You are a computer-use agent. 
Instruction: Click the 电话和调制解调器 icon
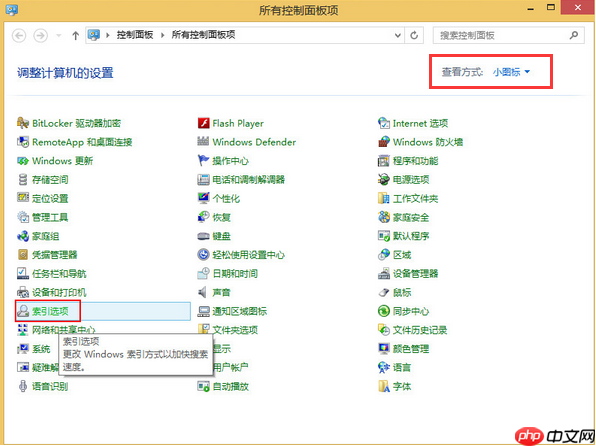[203, 179]
